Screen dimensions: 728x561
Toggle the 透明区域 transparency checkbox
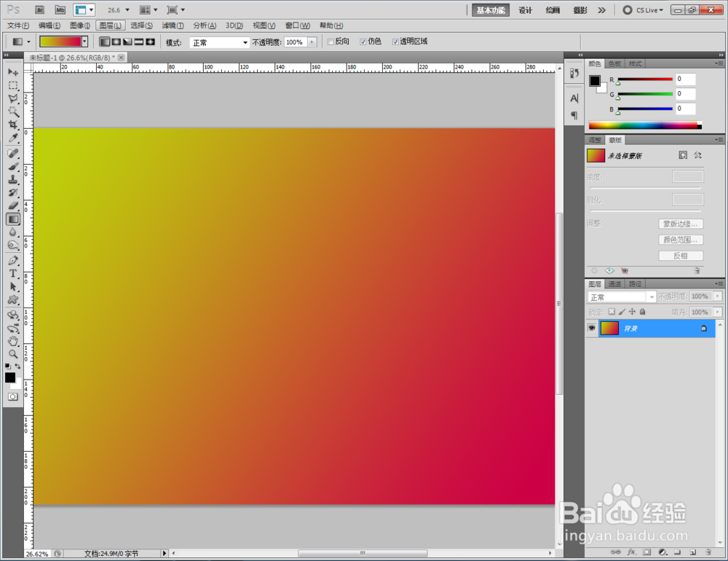[x=395, y=42]
